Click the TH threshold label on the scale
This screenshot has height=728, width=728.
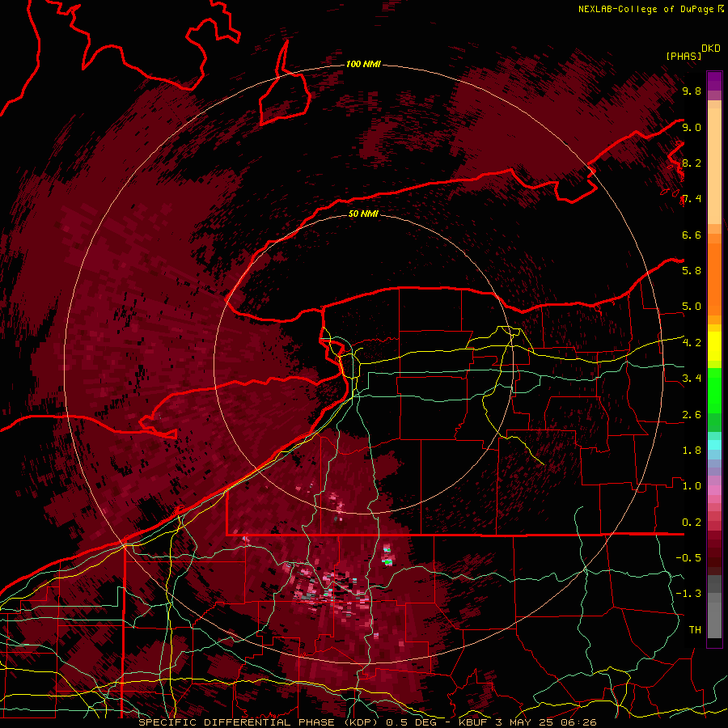(695, 630)
